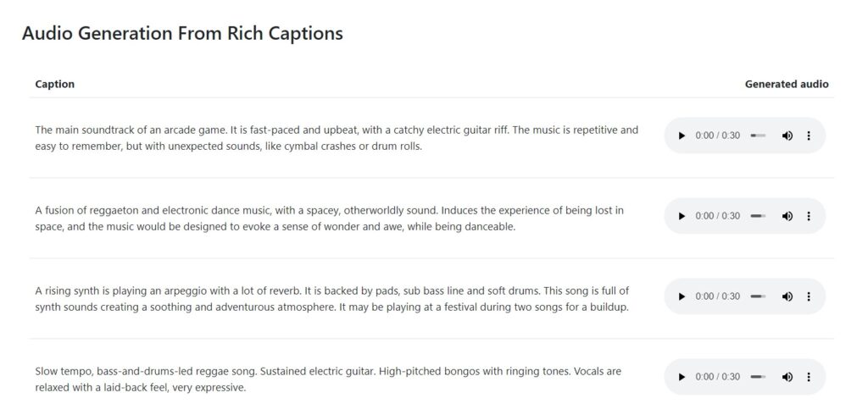868x415 pixels.
Task: Seek within the rising synth progress bar
Action: click(758, 296)
